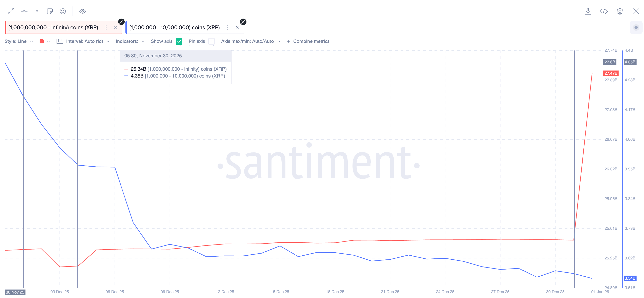Select the horizontal ray drawing tool
The image size is (644, 298).
(24, 11)
